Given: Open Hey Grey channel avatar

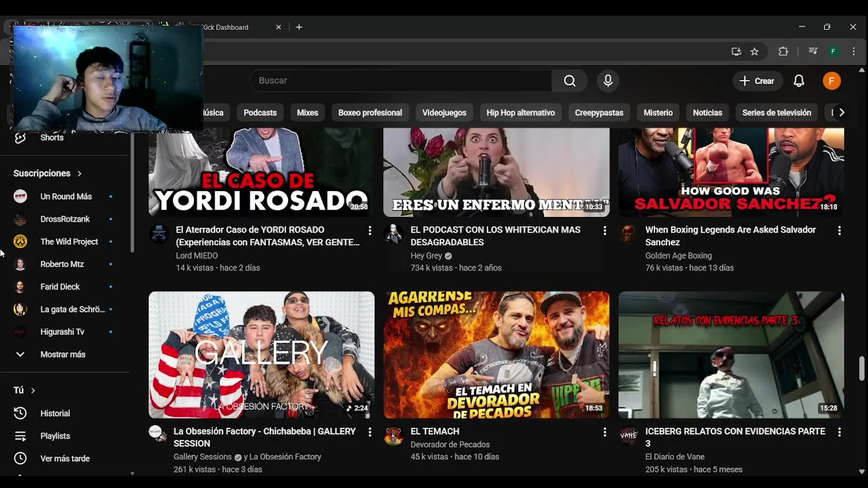Looking at the screenshot, I should click(x=393, y=234).
